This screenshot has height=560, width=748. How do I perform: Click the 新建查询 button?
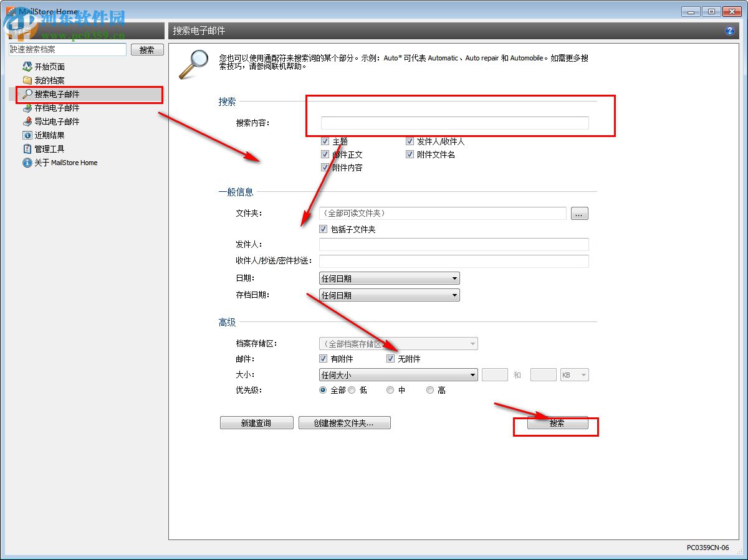[256, 423]
